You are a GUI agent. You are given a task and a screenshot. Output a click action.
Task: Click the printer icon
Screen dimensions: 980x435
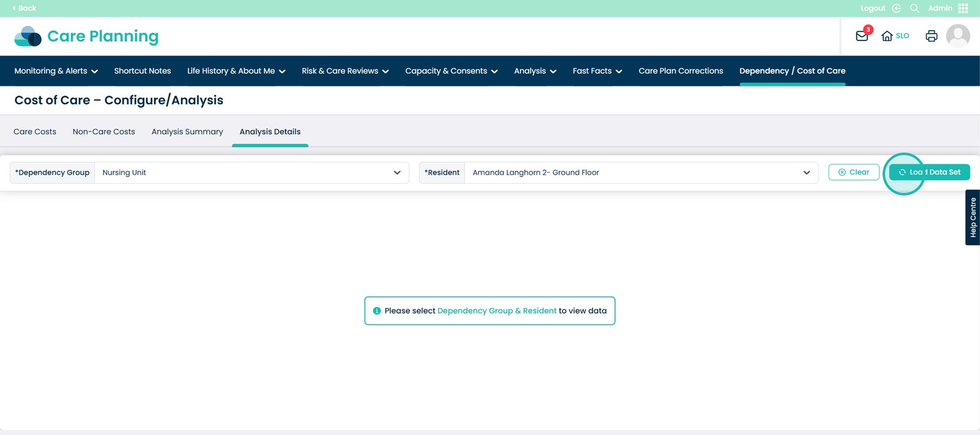[x=931, y=36]
